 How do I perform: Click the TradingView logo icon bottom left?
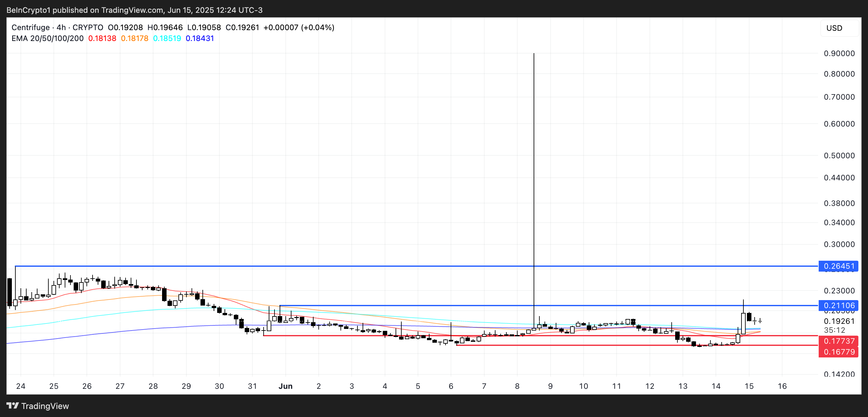[x=13, y=406]
